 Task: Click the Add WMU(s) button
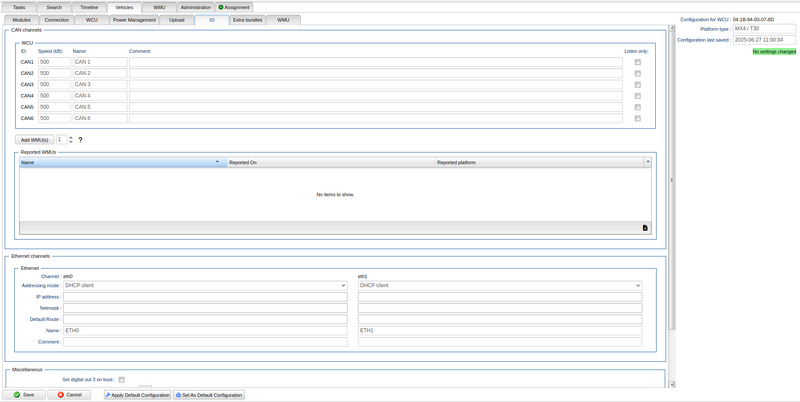[34, 140]
